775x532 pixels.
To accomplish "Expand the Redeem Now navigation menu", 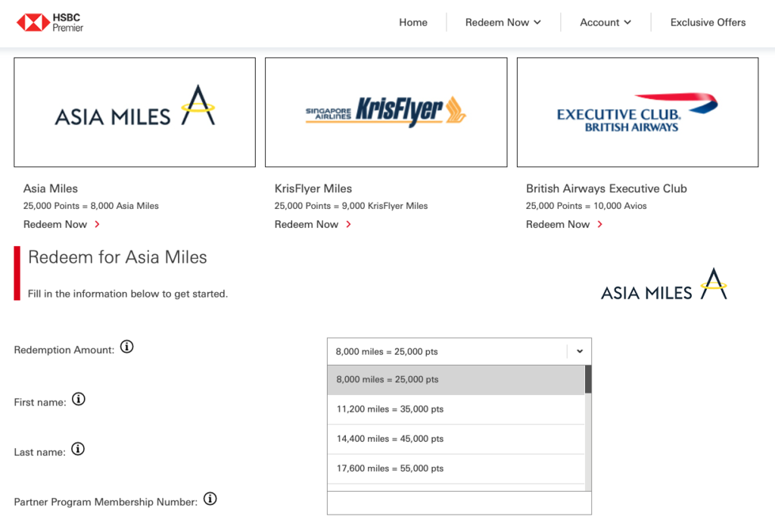I will coord(503,22).
